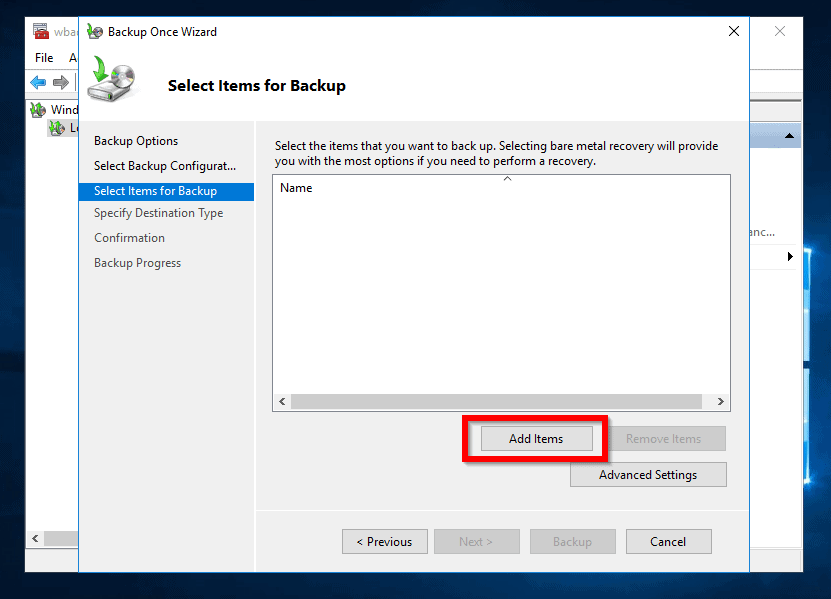Collapse the Actions pane section with the up arrow

[x=789, y=136]
